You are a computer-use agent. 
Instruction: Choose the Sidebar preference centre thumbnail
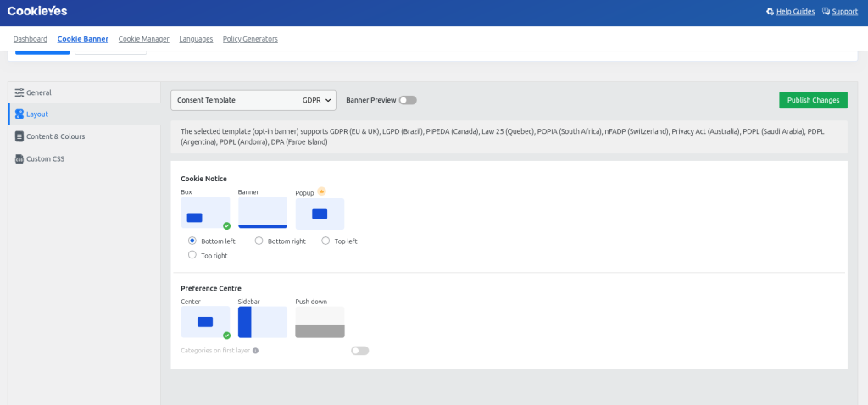point(263,322)
